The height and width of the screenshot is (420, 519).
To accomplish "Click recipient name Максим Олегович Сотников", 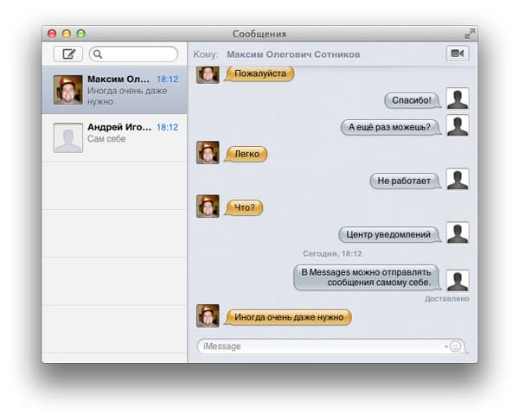I will point(293,54).
